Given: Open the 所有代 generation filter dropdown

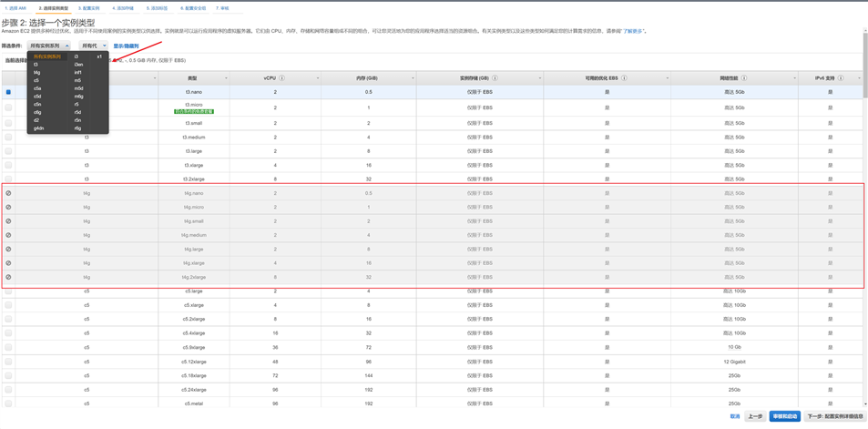Looking at the screenshot, I should pos(94,46).
